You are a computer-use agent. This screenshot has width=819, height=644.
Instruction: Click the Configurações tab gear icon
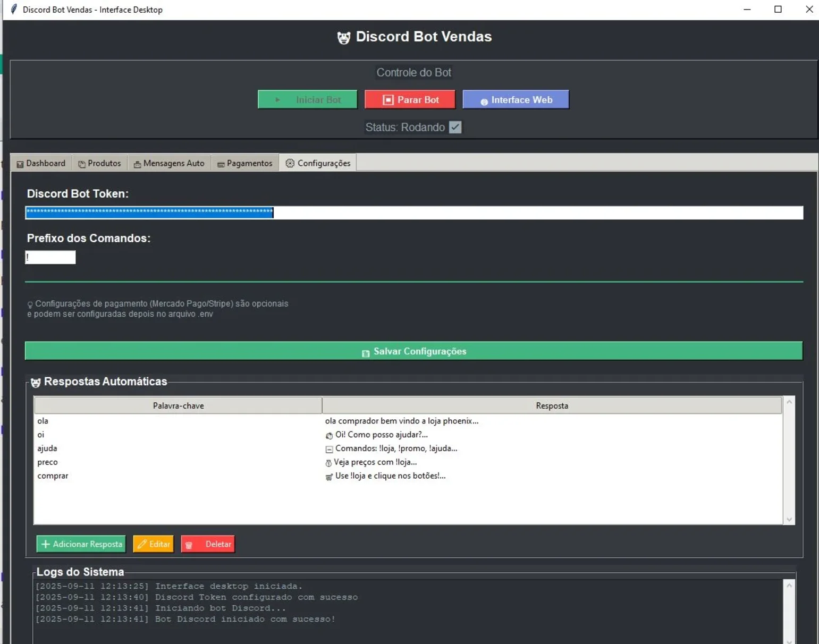tap(290, 163)
